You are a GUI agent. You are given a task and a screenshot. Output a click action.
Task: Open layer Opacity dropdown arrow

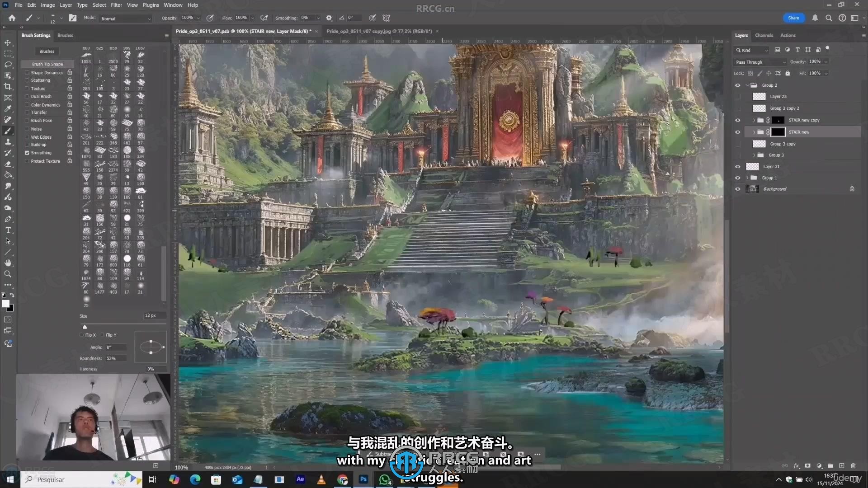[x=826, y=62]
